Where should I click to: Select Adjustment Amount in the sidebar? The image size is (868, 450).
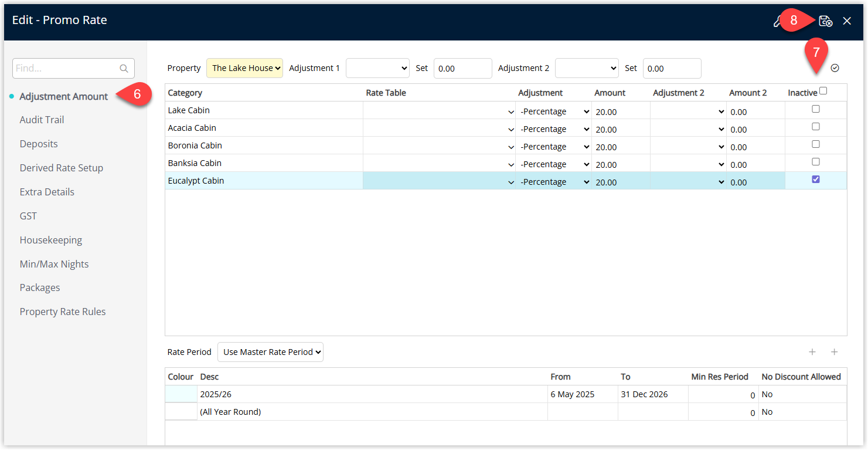coord(64,96)
